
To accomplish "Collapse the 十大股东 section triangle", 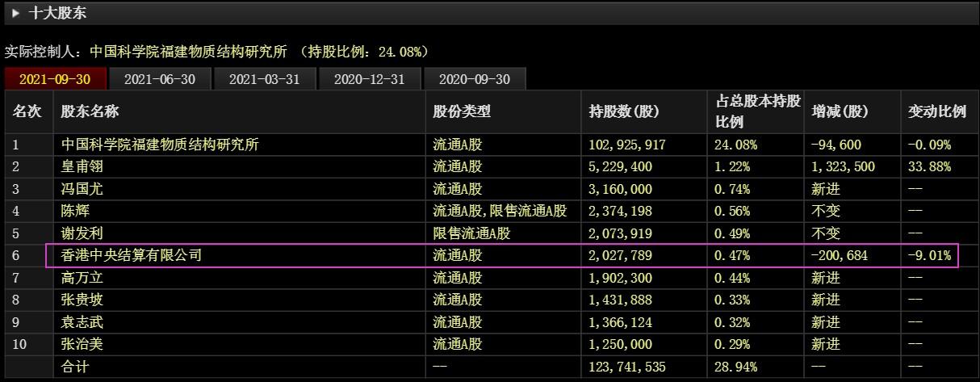I will click(x=15, y=13).
